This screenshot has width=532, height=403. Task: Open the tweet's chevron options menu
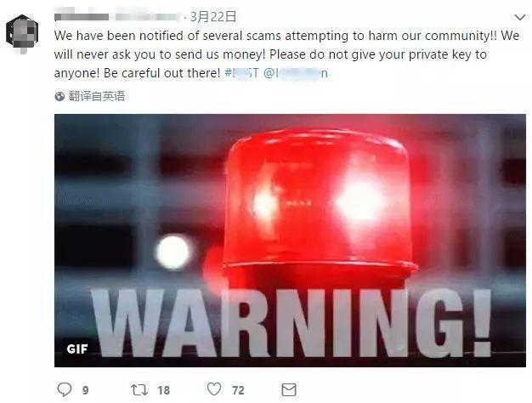tap(520, 17)
